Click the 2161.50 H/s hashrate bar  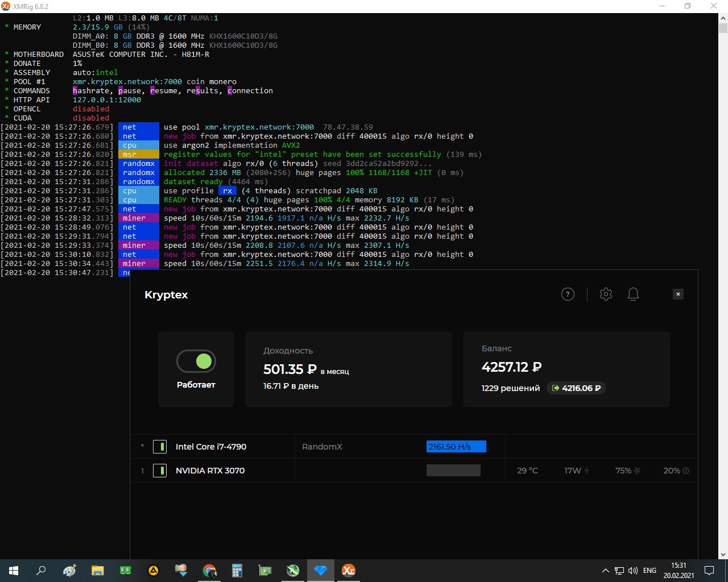pos(456,447)
